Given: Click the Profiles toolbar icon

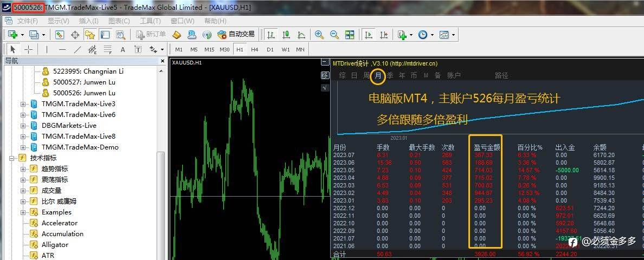Looking at the screenshot, I should pos(34,35).
